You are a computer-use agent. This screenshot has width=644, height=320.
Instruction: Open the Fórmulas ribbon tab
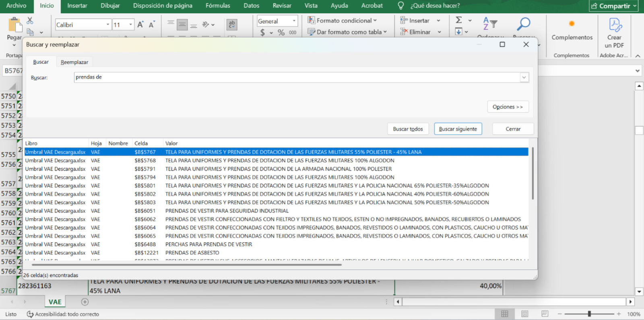click(218, 6)
